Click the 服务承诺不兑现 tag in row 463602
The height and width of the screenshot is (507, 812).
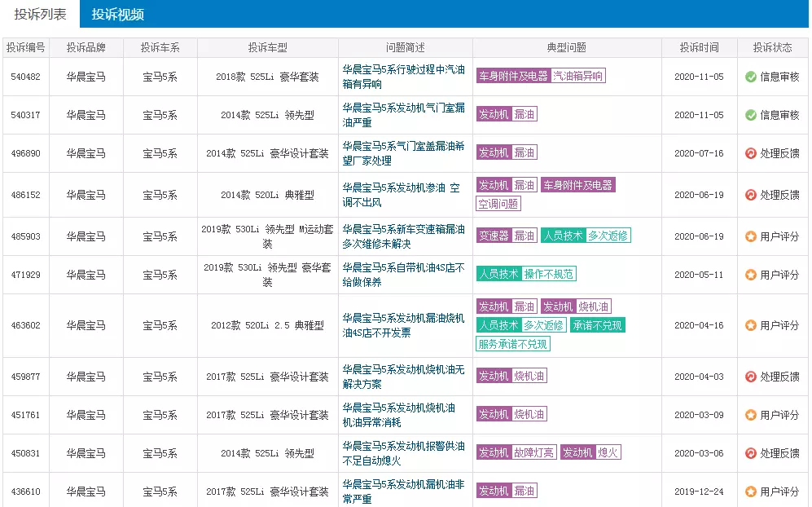click(x=512, y=344)
